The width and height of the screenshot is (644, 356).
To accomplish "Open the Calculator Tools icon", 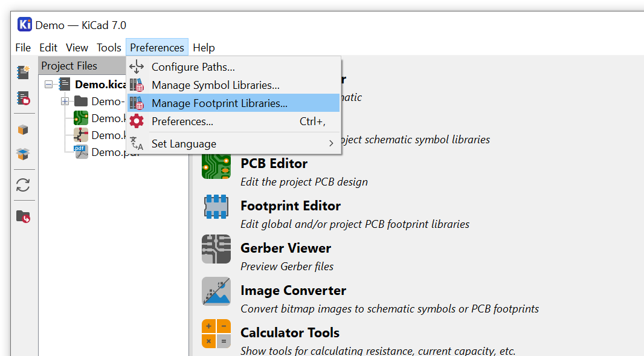I will tap(216, 334).
